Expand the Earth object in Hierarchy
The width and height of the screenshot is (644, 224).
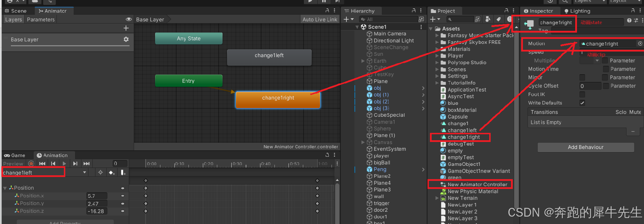point(363,61)
